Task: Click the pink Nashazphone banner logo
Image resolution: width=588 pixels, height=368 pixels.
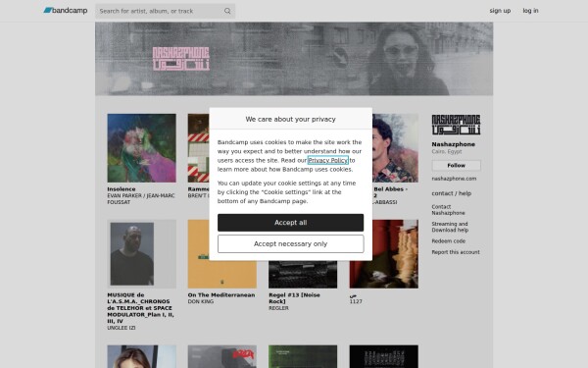Action: point(180,59)
